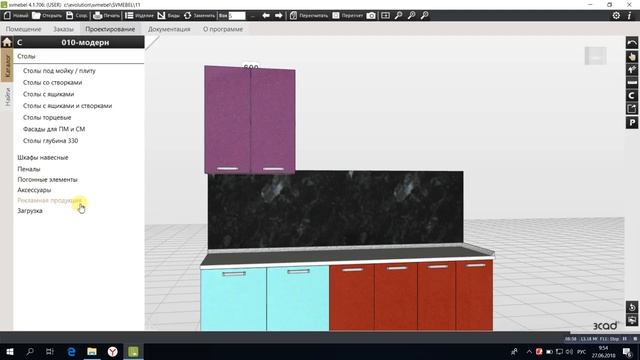Image resolution: width=640 pixels, height=360 pixels.
Task: Select the Проектирование tab
Action: (110, 29)
